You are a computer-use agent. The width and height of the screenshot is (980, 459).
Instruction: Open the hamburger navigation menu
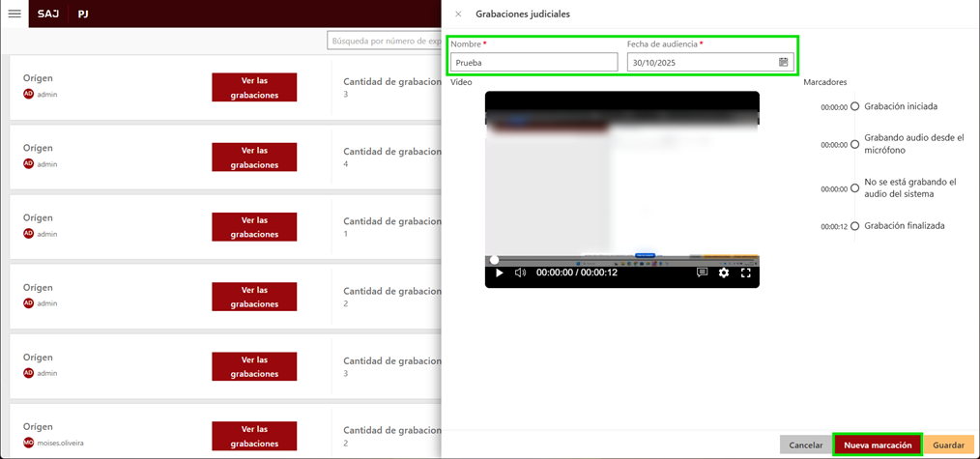click(14, 14)
